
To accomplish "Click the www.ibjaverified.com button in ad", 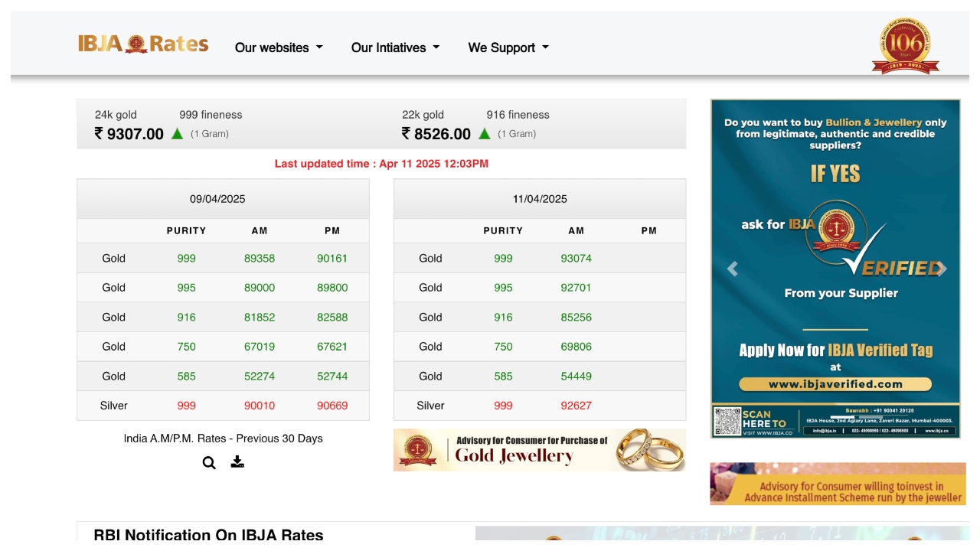I will pos(835,384).
